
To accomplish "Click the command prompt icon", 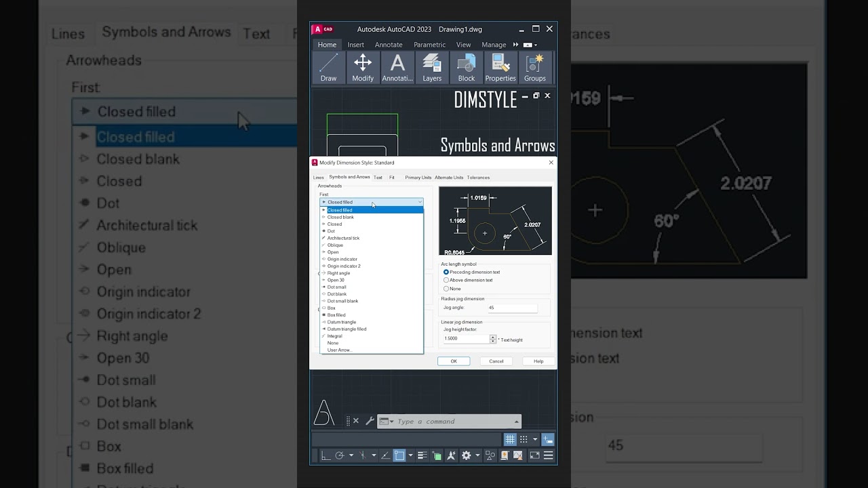I will [x=384, y=421].
